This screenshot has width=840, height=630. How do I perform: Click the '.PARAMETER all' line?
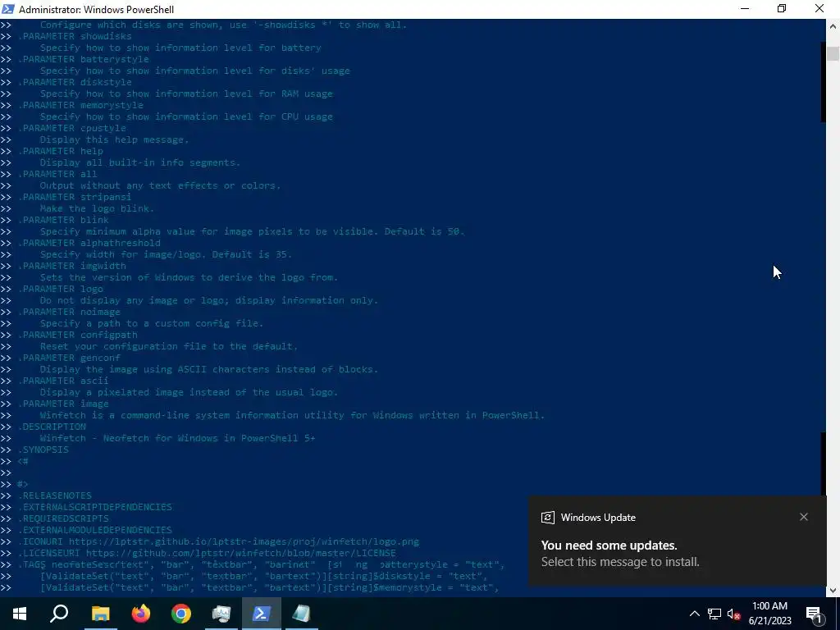(57, 174)
